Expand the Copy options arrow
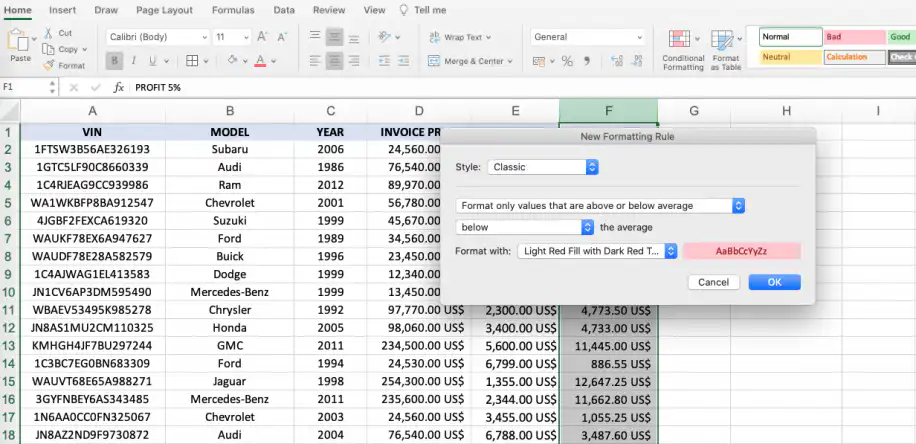The width and height of the screenshot is (916, 444). point(85,50)
